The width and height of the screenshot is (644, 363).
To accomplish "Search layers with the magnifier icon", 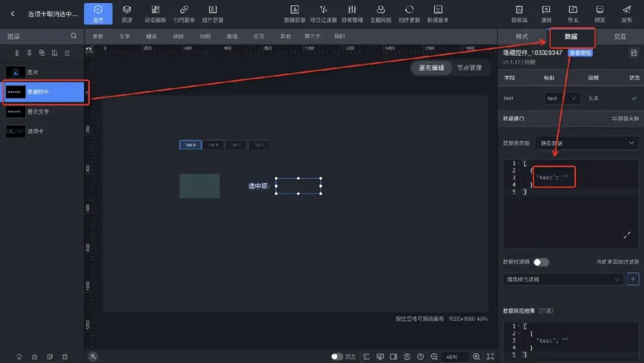I will tap(73, 36).
